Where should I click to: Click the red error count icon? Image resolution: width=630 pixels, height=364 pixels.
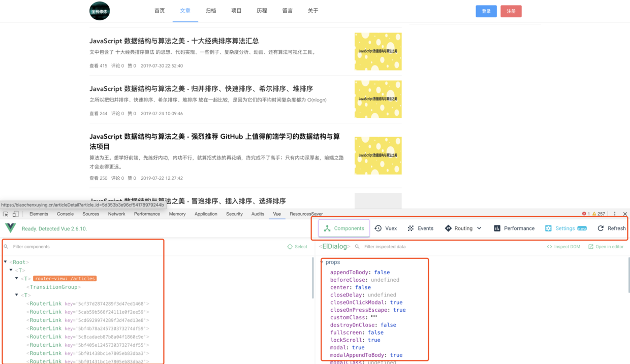[584, 214]
